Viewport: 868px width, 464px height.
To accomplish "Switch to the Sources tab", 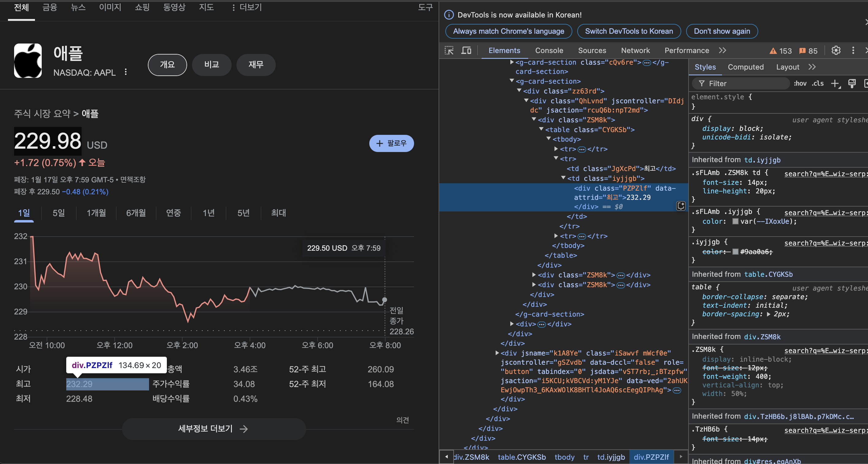I will 592,51.
